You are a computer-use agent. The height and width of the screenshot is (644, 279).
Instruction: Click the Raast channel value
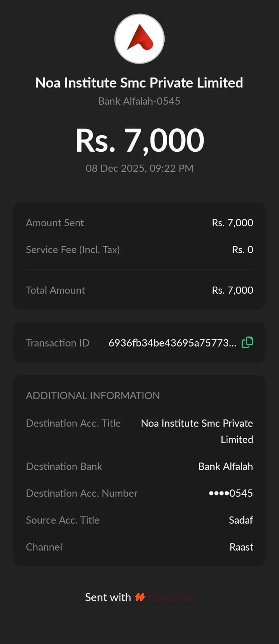[x=241, y=547]
